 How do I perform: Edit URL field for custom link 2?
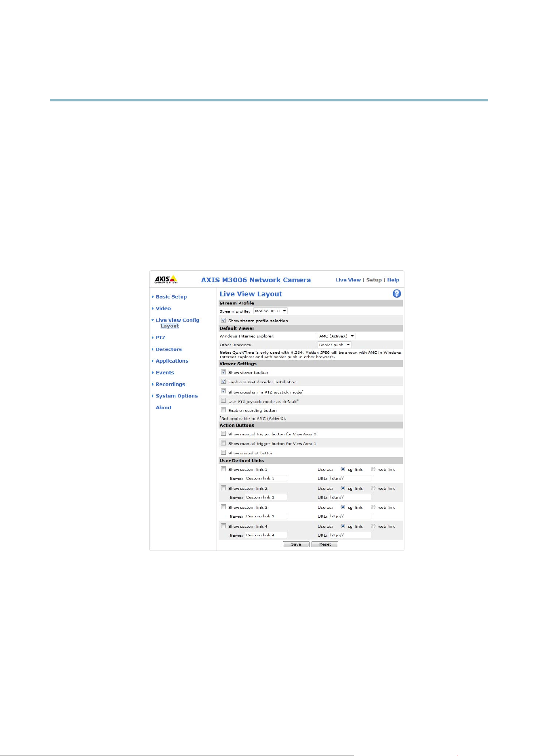click(x=350, y=497)
